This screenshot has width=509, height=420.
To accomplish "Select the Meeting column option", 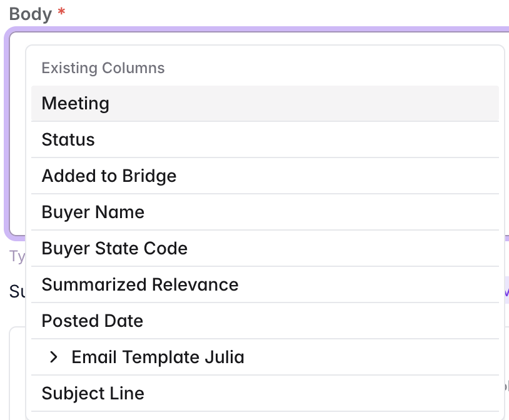I will 76,103.
